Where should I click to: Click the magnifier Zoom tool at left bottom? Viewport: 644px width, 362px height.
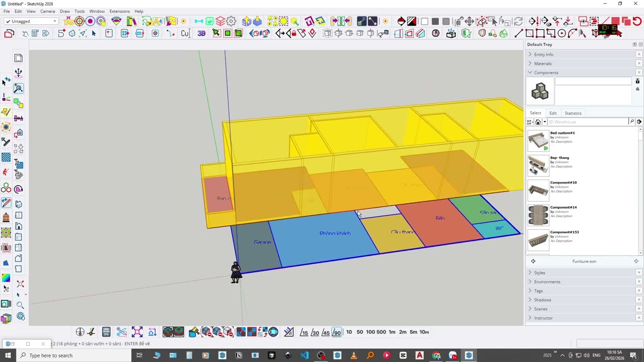[20, 305]
